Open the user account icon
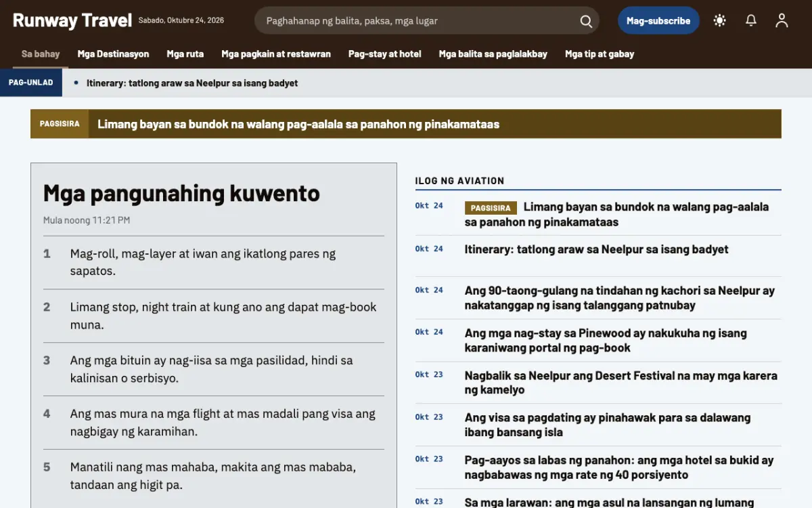The image size is (812, 508). pos(782,20)
